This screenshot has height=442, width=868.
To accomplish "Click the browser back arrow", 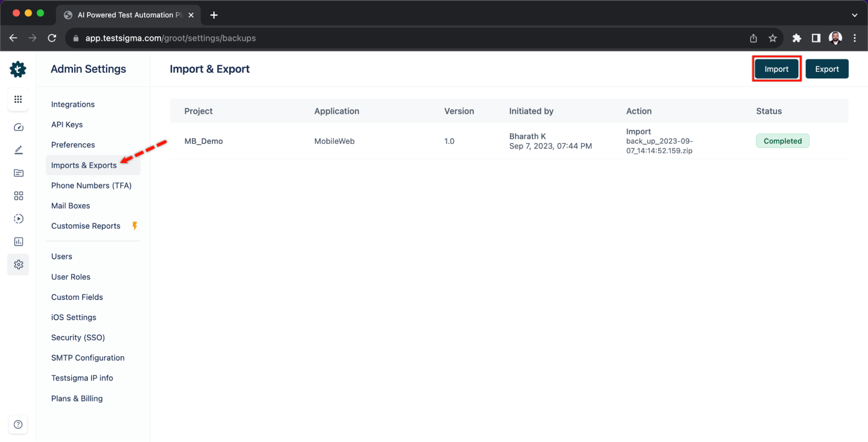I will pos(13,38).
